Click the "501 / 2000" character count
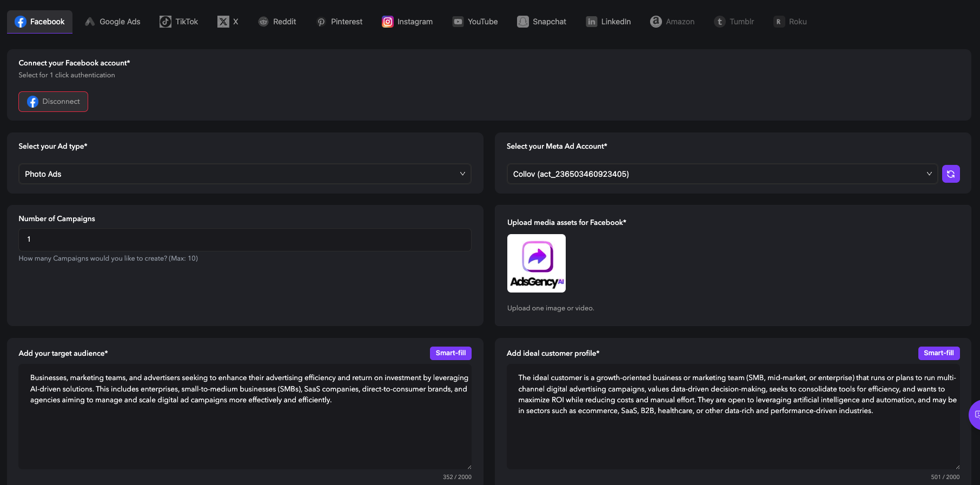 945,477
